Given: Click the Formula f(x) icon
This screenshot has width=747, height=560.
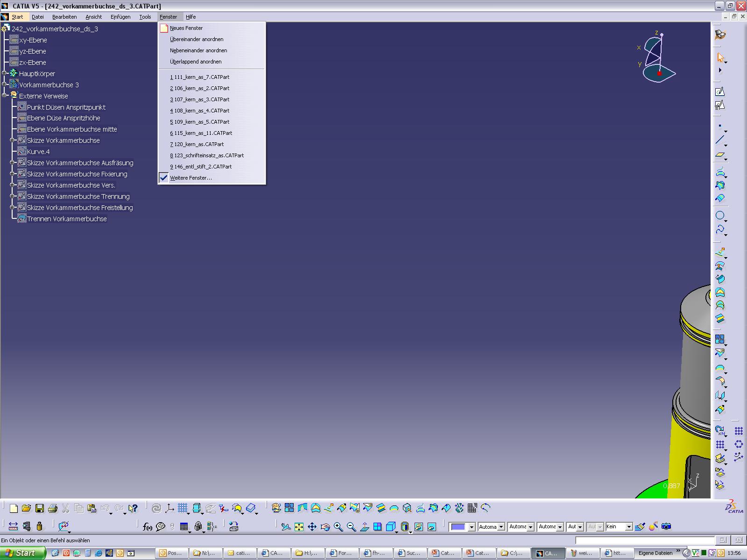Looking at the screenshot, I should pos(148,527).
